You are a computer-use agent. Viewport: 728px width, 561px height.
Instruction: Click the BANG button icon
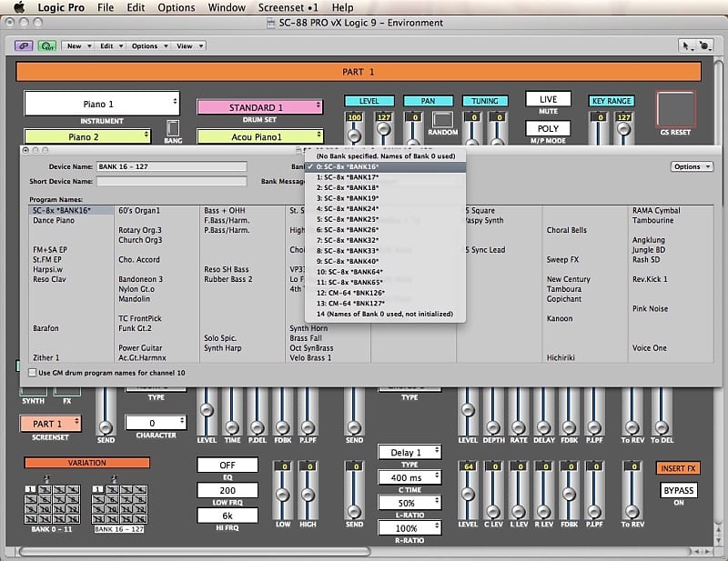point(173,128)
